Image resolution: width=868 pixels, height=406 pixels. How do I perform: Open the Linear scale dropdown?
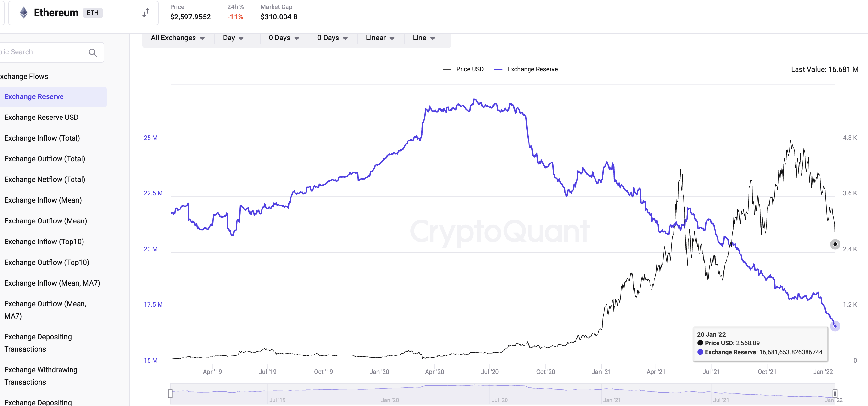(380, 38)
